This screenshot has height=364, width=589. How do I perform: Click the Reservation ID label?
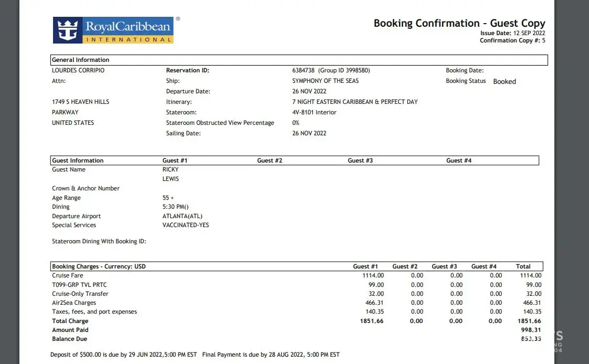coord(187,70)
